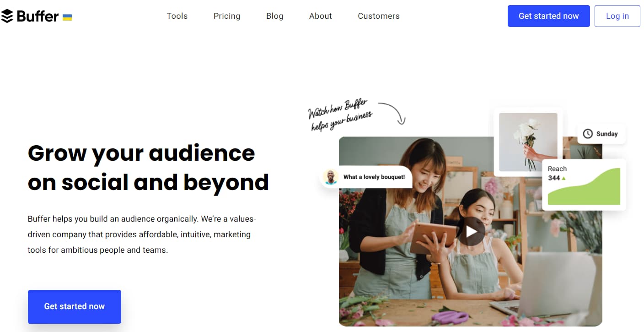Viewport: 644px width, 332px height.
Task: Click the white bouquet photo thumbnail
Action: pos(528,142)
